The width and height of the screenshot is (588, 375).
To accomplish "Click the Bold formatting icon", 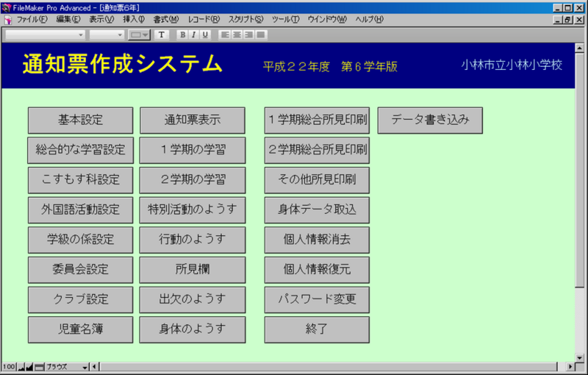I will point(182,35).
